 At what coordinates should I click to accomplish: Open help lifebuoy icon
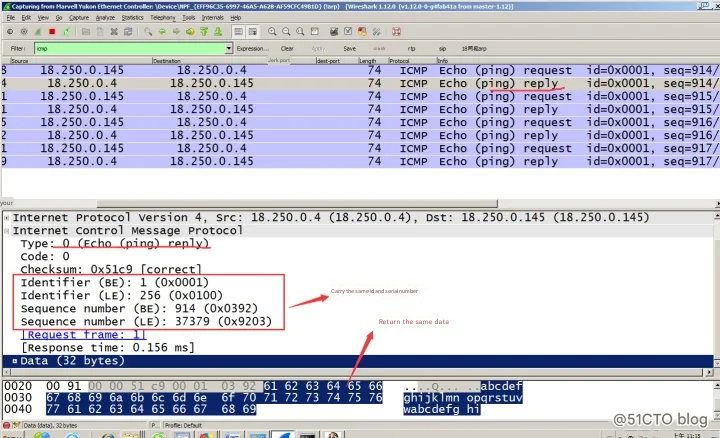(x=396, y=32)
